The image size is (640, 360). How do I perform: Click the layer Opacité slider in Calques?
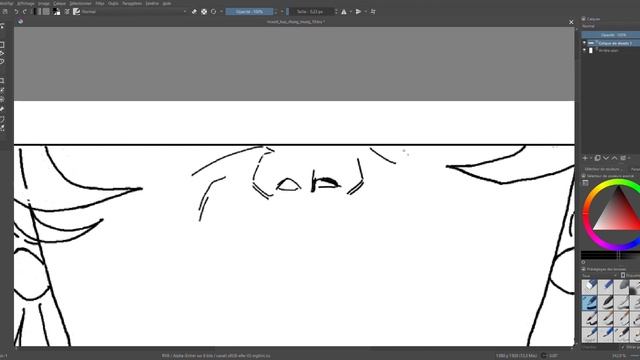coord(611,35)
